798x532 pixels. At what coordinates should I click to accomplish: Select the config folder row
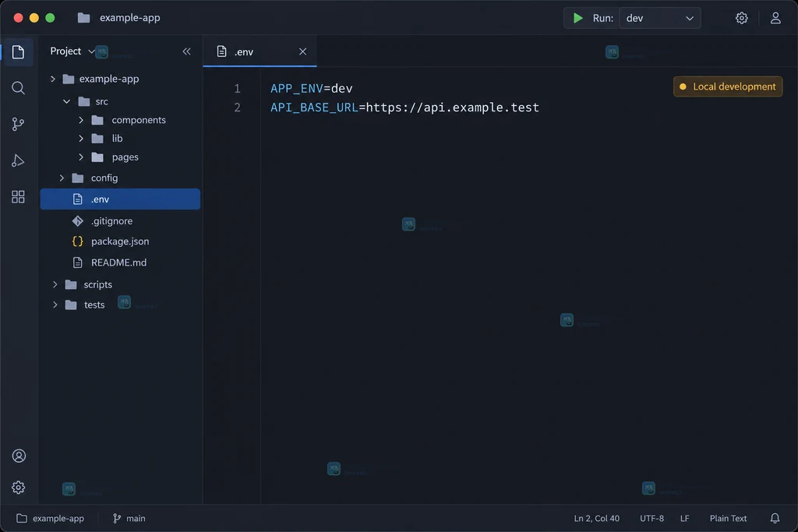click(120, 178)
